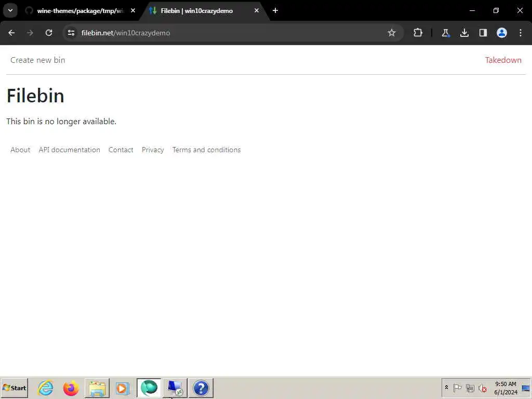Open the Takedown link
Viewport: 532px width, 399px height.
click(x=503, y=60)
